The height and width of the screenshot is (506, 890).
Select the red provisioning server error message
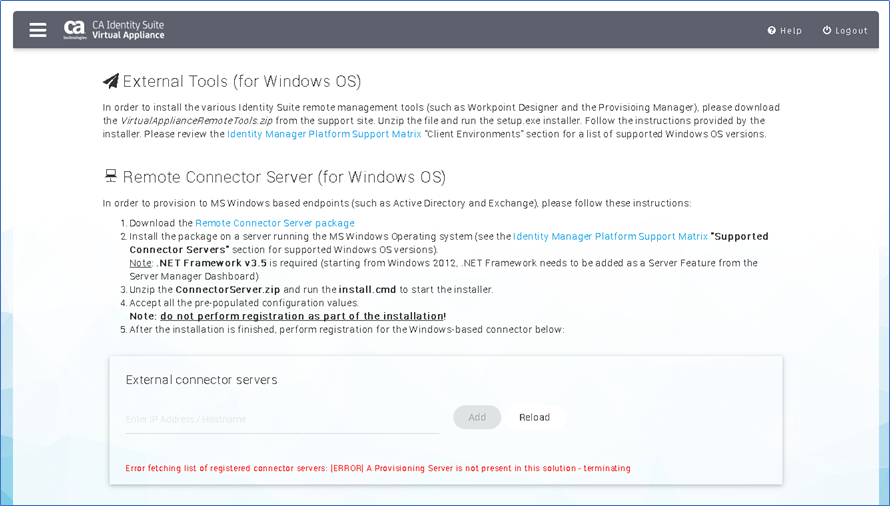[x=378, y=468]
